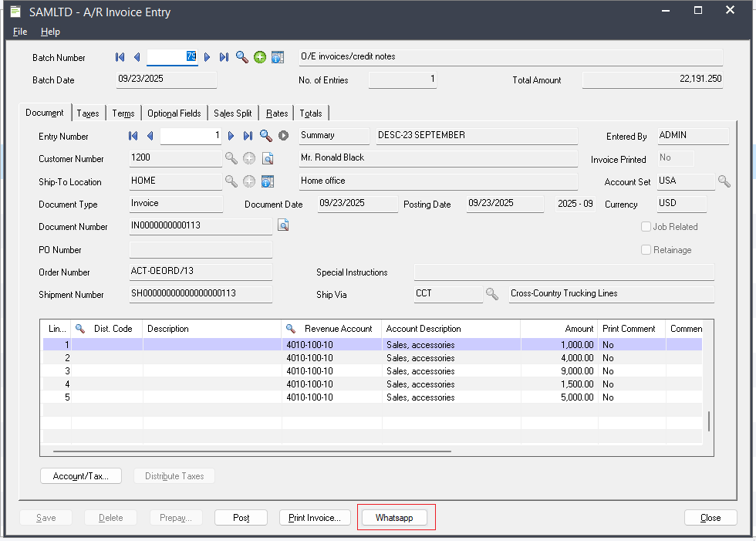Go to first batch using navigation arrow
The image size is (756, 541).
coord(120,57)
